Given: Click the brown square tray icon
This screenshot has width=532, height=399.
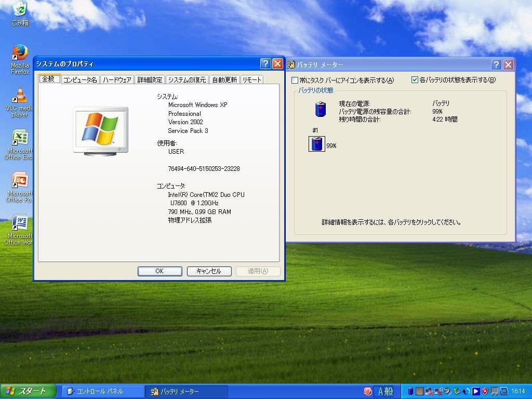Looking at the screenshot, I should click(420, 391).
